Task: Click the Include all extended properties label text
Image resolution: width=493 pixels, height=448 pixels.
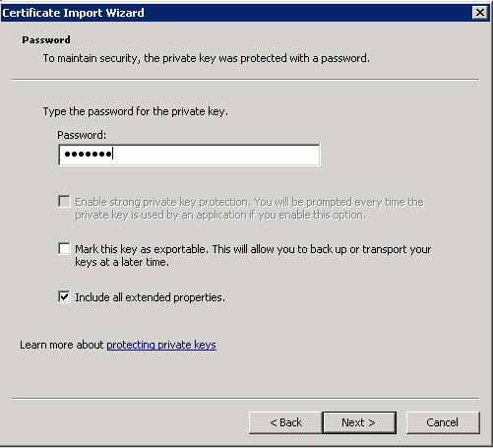Action: tap(150, 297)
